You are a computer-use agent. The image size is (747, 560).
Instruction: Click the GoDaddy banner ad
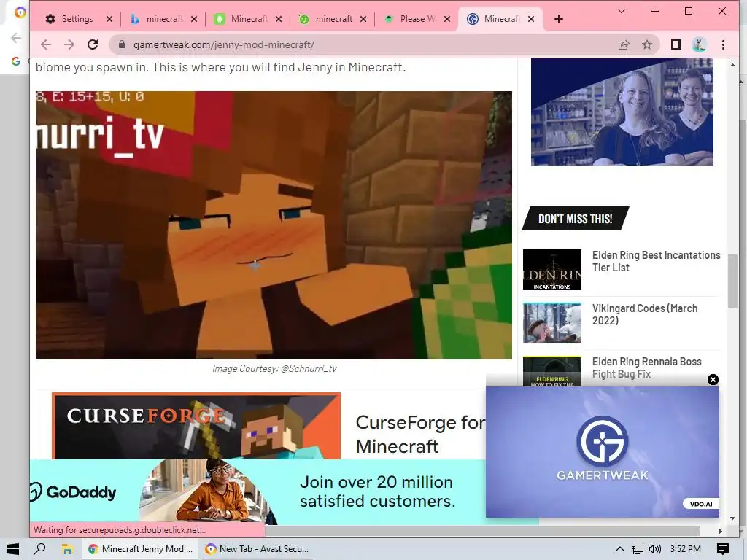[x=258, y=492]
